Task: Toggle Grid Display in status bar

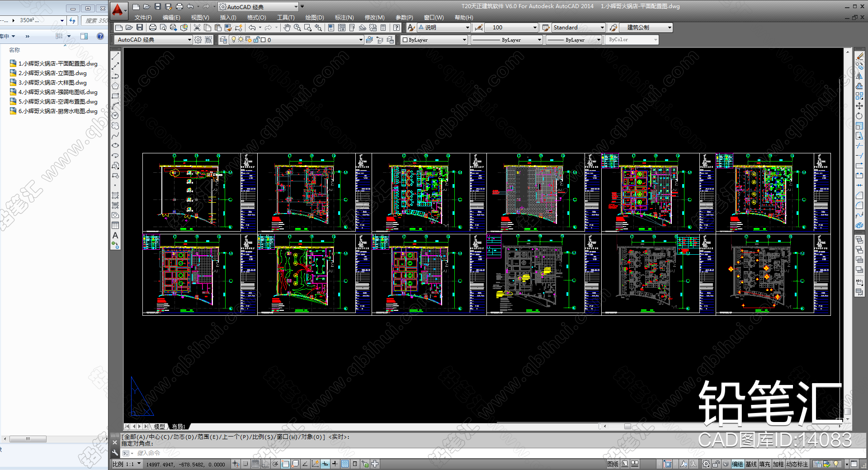Action: click(x=255, y=464)
